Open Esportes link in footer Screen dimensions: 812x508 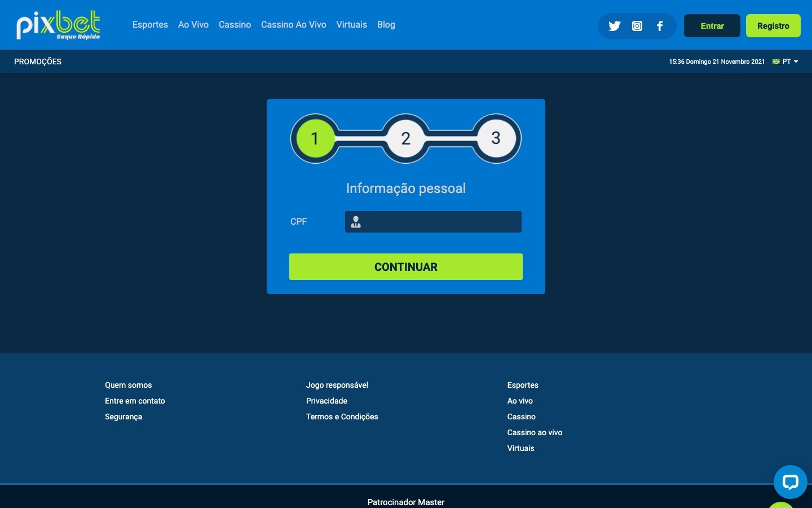point(523,385)
